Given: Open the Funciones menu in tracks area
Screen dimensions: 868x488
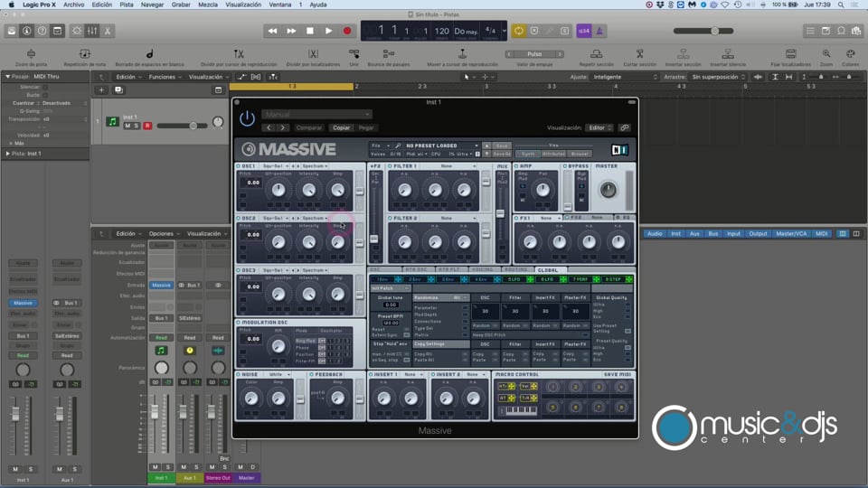Looking at the screenshot, I should pos(165,77).
